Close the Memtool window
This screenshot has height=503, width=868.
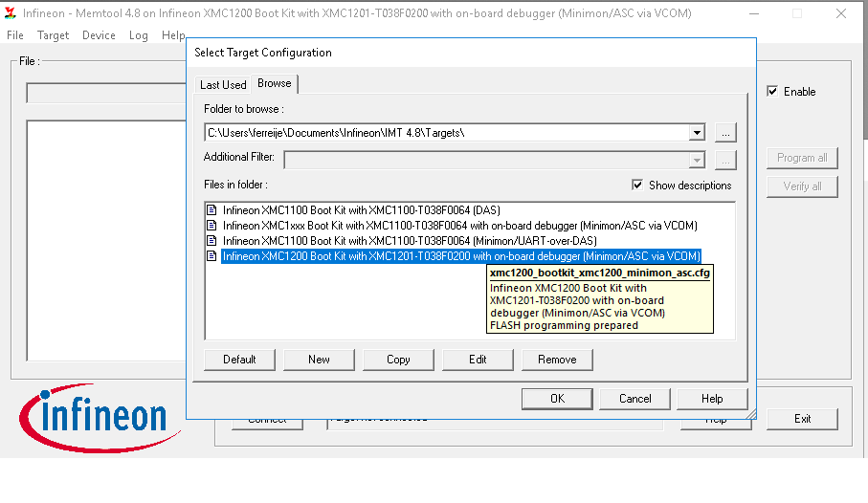(x=841, y=13)
